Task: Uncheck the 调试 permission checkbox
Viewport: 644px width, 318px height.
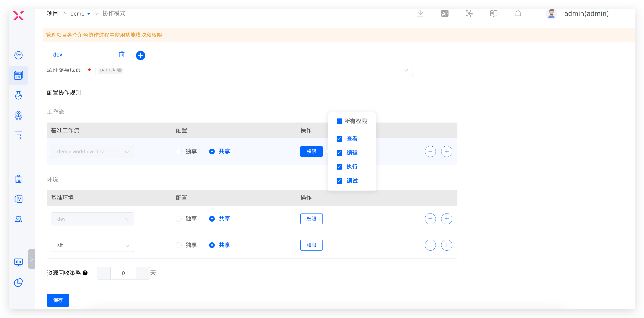Action: [x=339, y=181]
